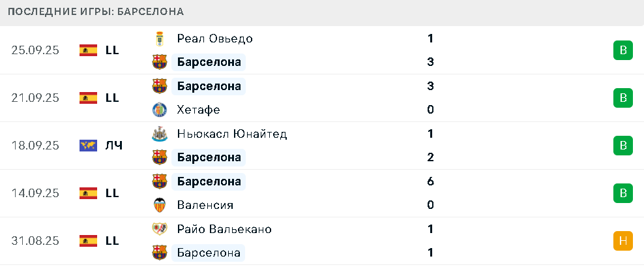644x267 pixels.
Task: Click the Последние игры: Барселона header
Action: [x=96, y=12]
